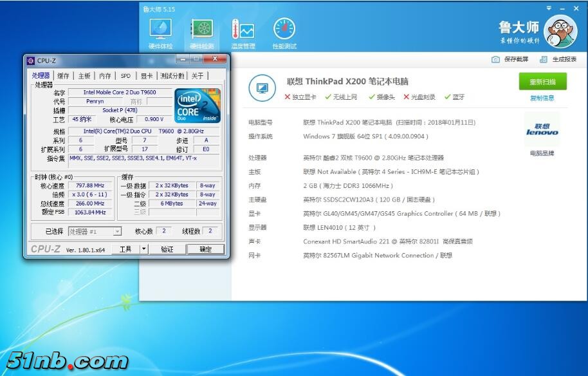The width and height of the screenshot is (588, 376).
Task: Click the Intel Core 2 Duo logo
Action: click(x=196, y=106)
